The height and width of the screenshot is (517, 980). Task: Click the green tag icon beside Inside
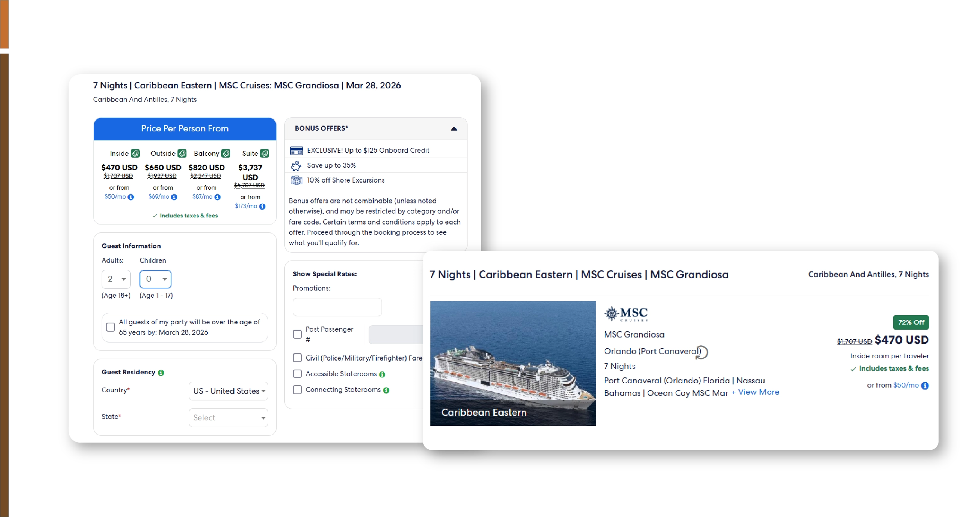pyautogui.click(x=135, y=153)
